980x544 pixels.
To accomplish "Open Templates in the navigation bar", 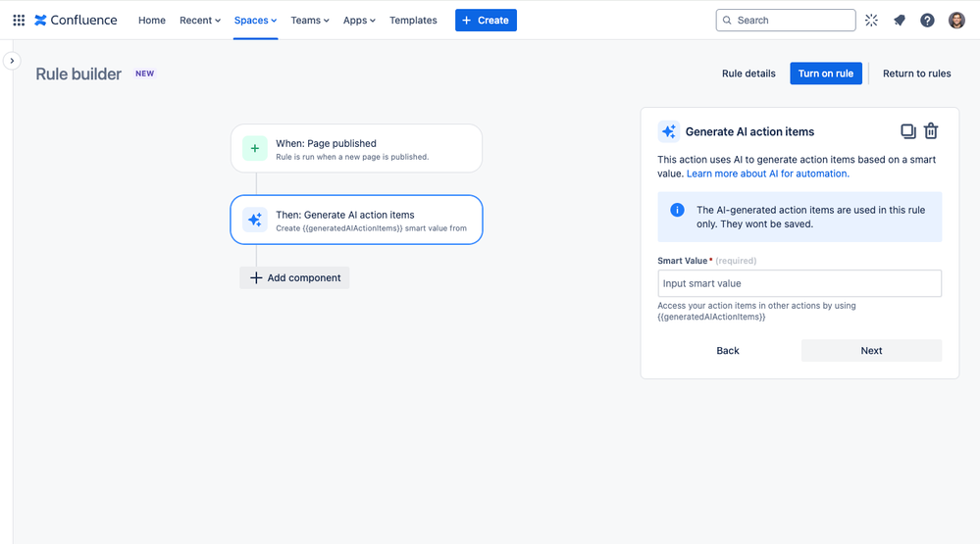I will coord(413,20).
